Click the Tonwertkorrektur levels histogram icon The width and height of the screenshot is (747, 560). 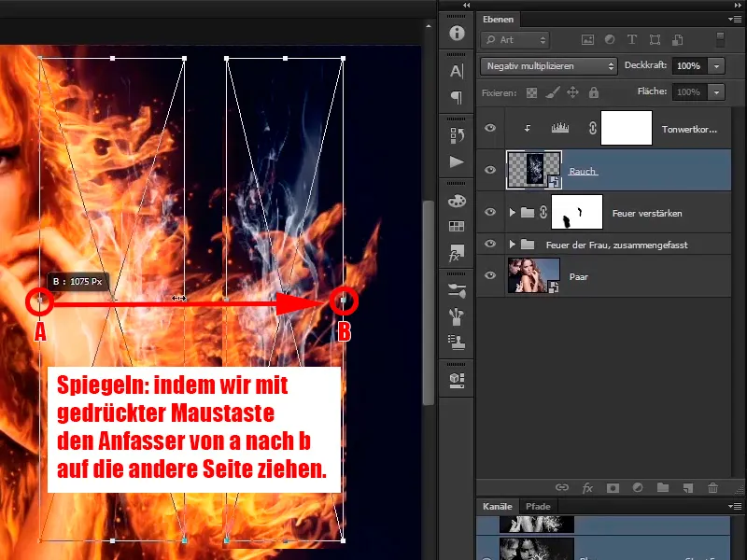560,128
